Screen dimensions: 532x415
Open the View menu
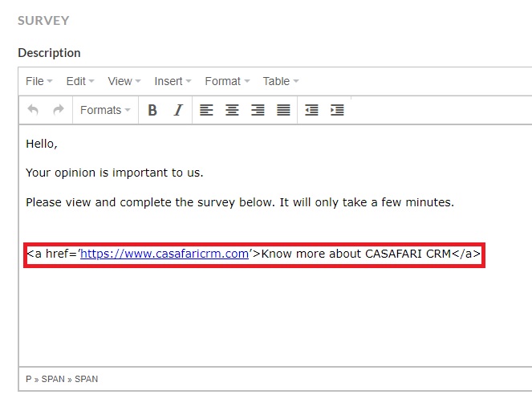[124, 81]
